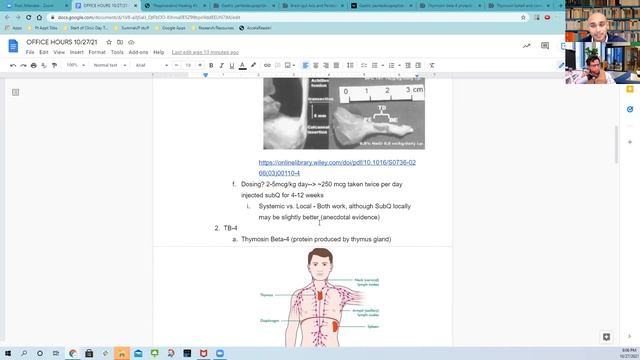Click the Redo arrow in toolbar
The image size is (640, 360).
point(23,65)
